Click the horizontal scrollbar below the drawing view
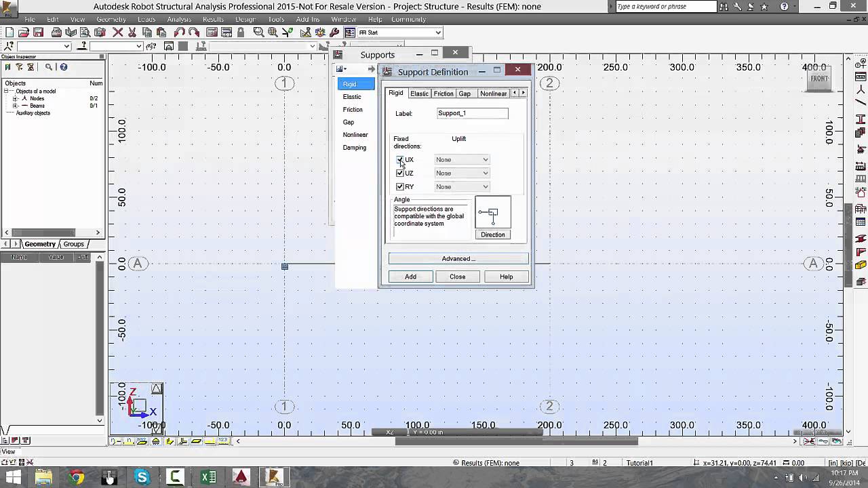 coord(517,441)
